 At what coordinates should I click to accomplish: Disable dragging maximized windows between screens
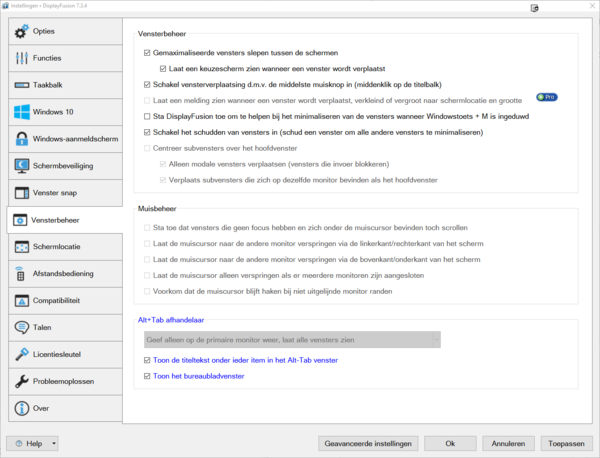click(149, 52)
